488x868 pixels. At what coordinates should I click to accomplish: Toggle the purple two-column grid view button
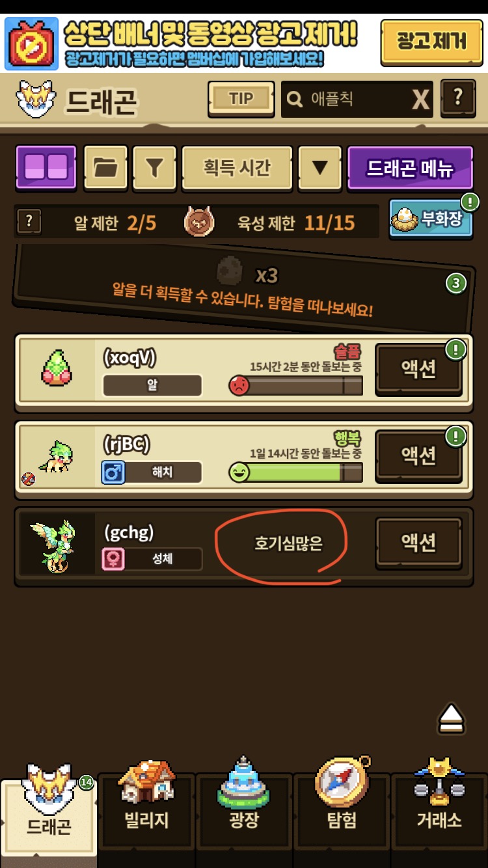click(x=46, y=167)
